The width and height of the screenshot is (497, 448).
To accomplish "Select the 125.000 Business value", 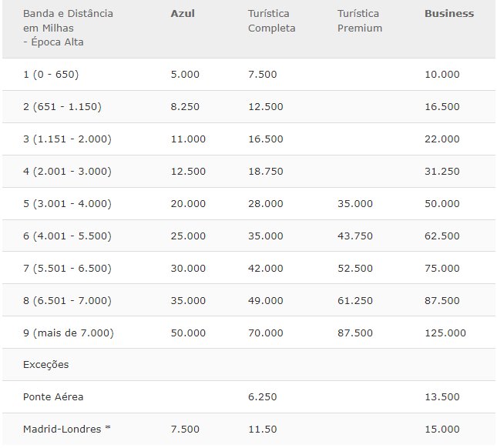I will (445, 333).
